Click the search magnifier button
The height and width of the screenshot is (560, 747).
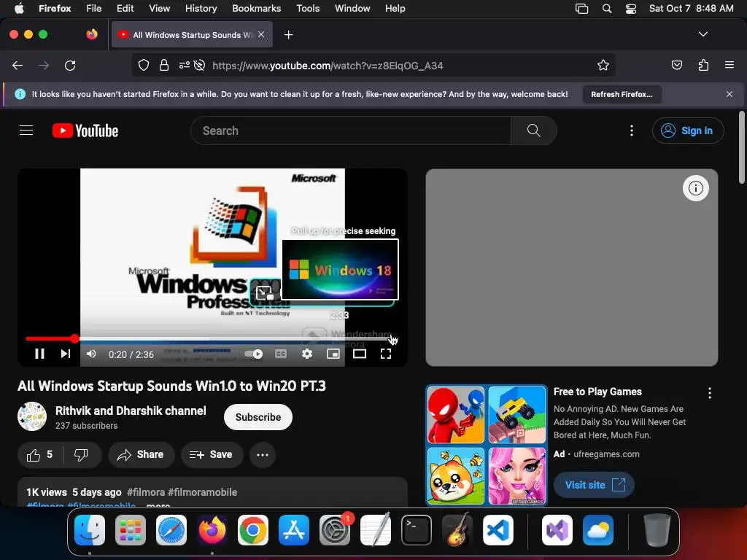[533, 131]
